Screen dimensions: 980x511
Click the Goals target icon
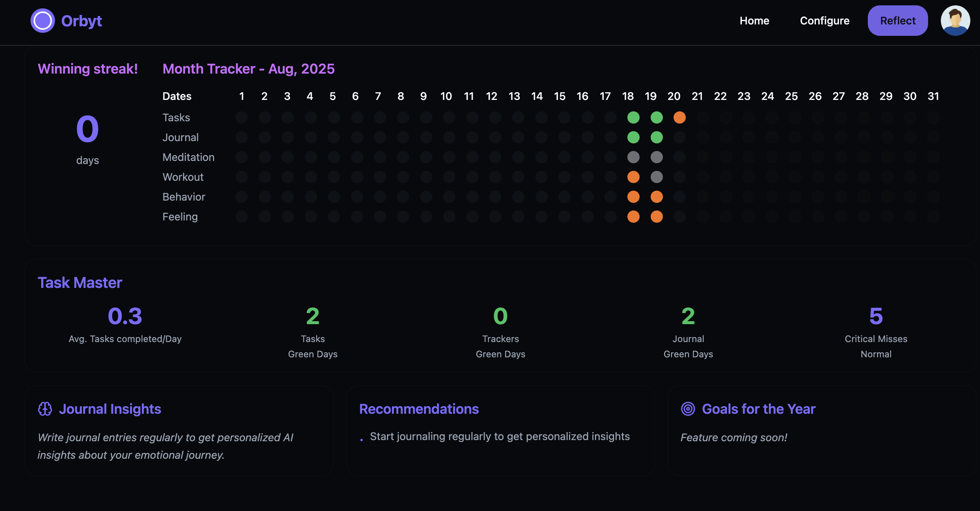[x=688, y=409]
